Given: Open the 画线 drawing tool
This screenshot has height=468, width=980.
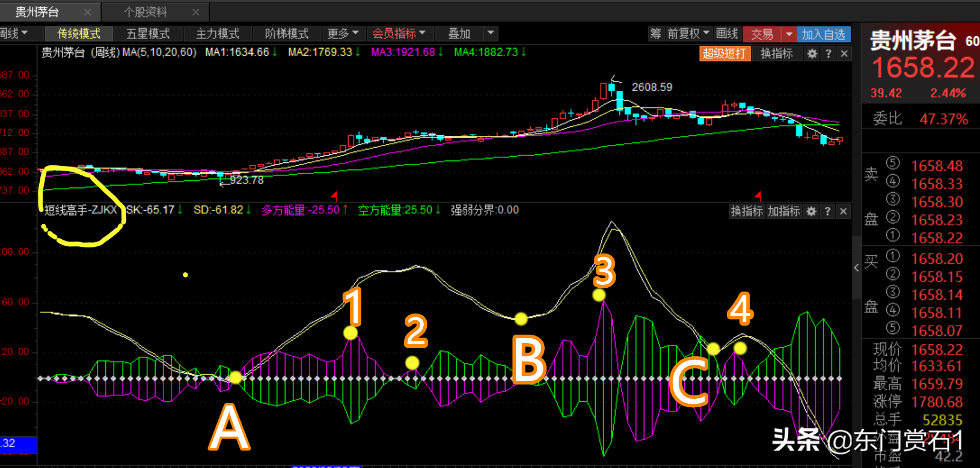Looking at the screenshot, I should pos(727,34).
